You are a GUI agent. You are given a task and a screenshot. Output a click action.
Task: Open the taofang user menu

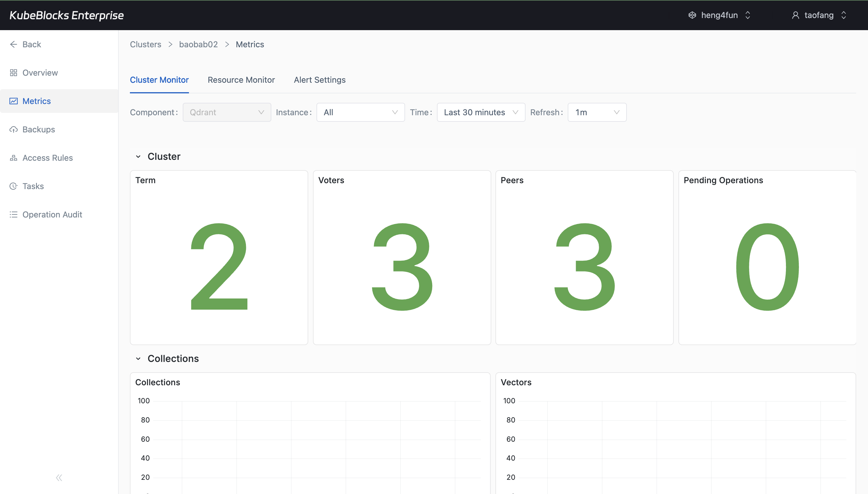tap(819, 15)
